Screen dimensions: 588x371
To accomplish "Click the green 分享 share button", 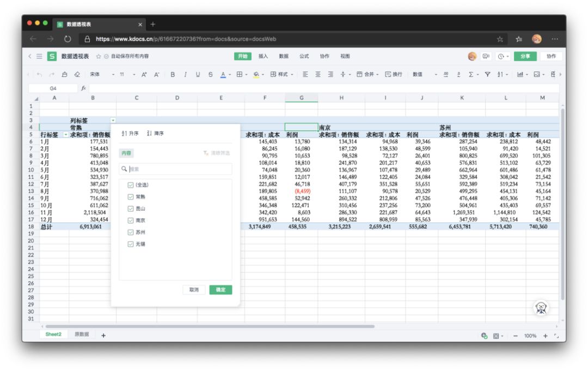I will click(525, 56).
